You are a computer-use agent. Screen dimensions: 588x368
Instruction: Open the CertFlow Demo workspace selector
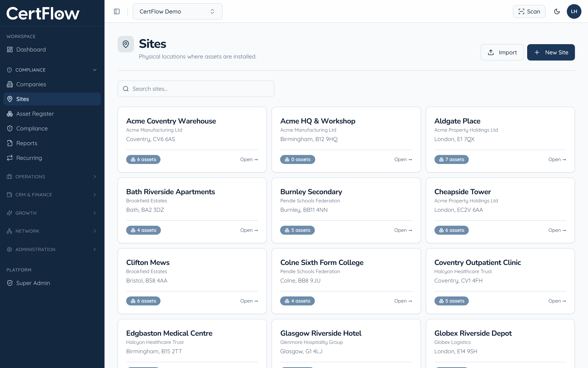[x=177, y=11]
